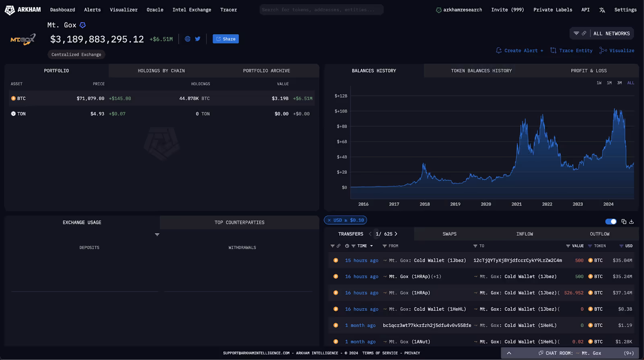Open the Visualizer menu item

click(x=124, y=10)
